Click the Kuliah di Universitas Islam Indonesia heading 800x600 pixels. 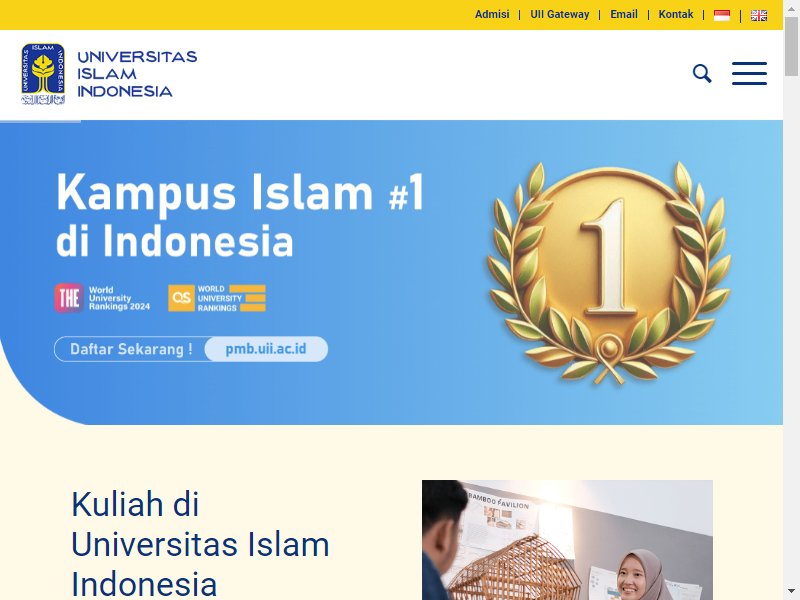coord(200,544)
